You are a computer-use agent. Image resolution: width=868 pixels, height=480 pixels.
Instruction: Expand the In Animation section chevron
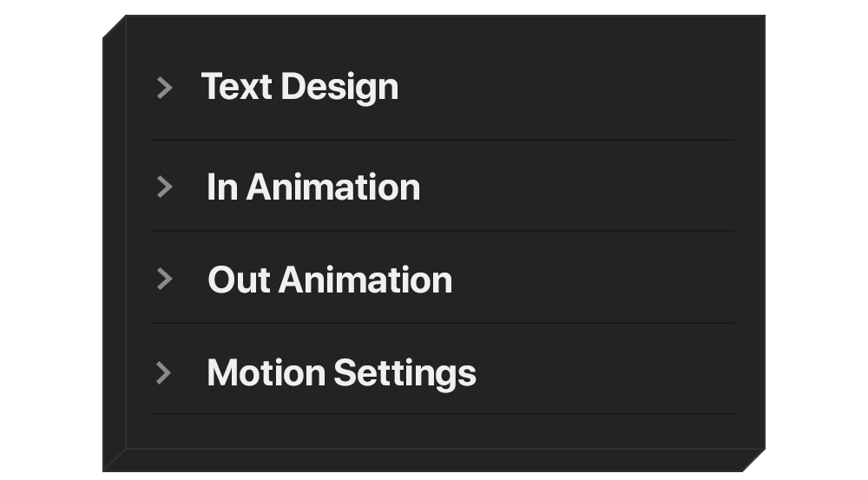point(164,187)
